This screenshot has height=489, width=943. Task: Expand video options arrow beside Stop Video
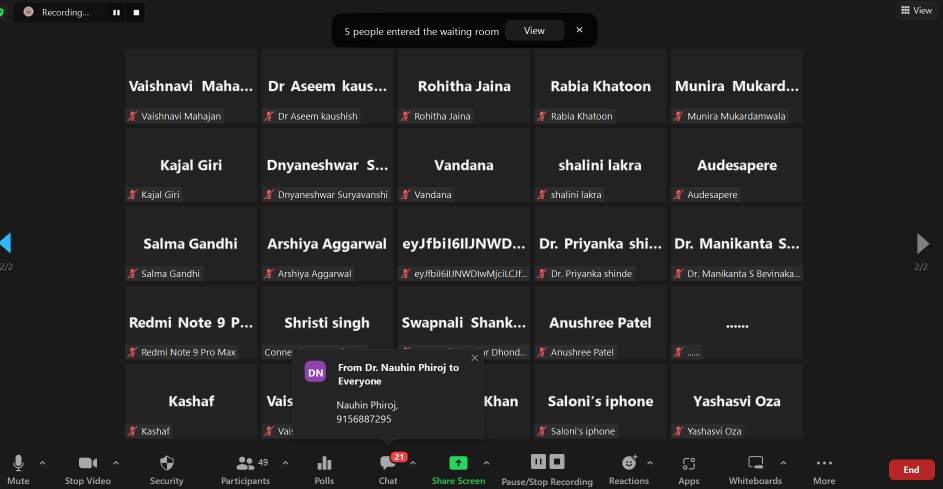(x=116, y=463)
